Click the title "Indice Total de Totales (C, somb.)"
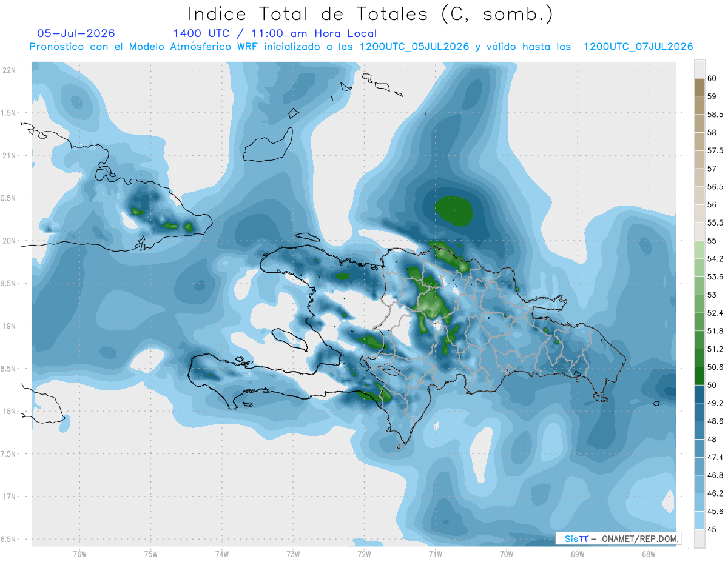Screen dimensions: 728x562 tap(370, 14)
